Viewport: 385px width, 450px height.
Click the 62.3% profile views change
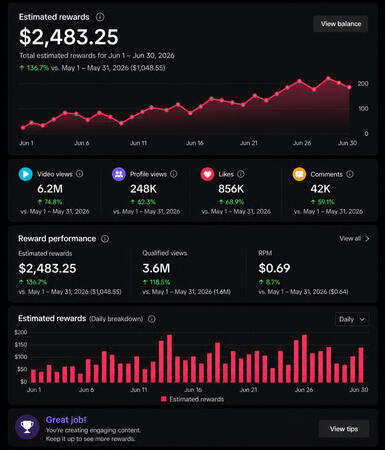click(143, 202)
